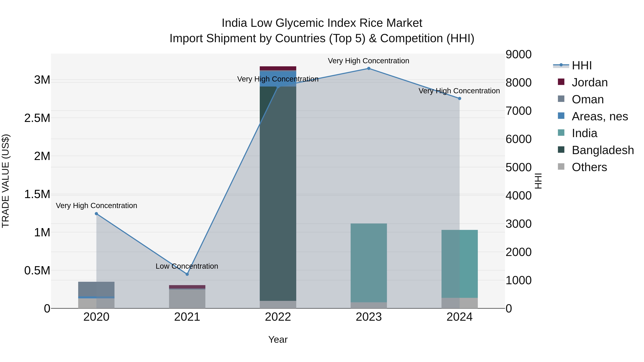Click the Bangladesh legend color swatch
The image size is (644, 362).
coord(561,150)
